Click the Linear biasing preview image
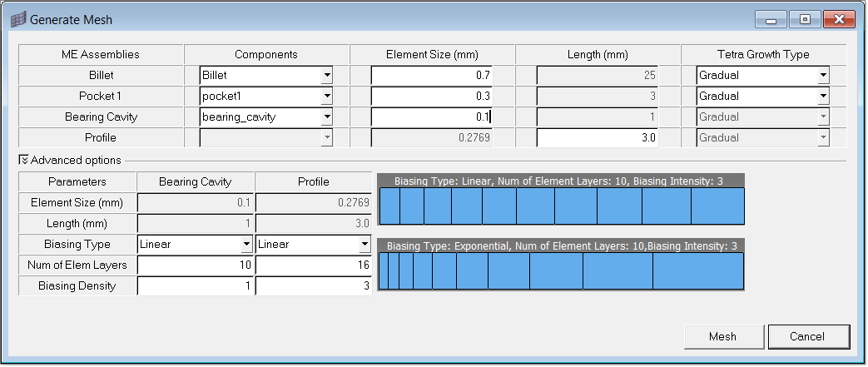868x367 pixels. (561, 200)
